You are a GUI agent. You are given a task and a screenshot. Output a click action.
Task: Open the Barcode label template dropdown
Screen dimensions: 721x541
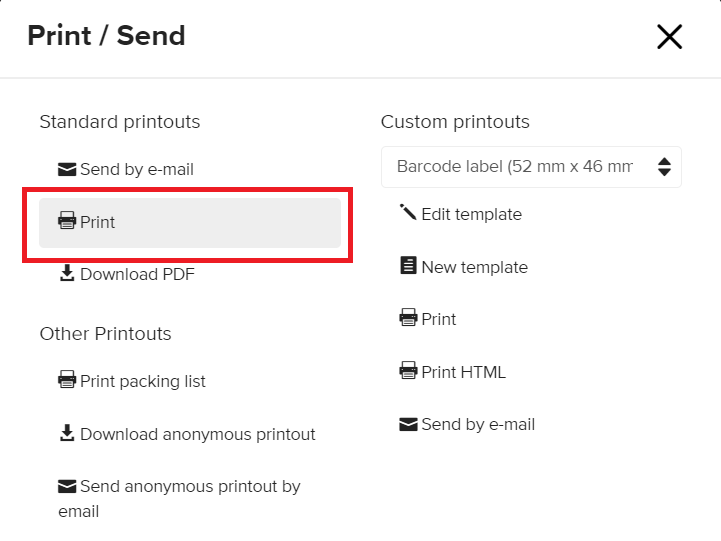(x=531, y=167)
